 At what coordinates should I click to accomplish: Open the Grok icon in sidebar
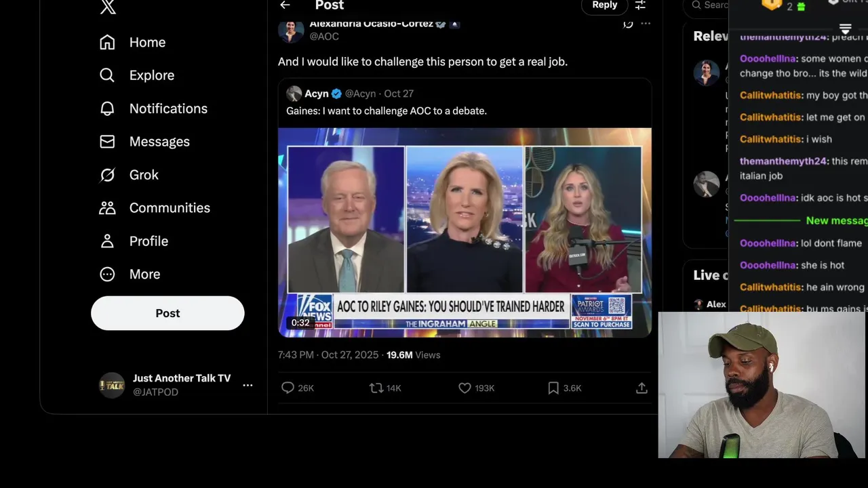[107, 175]
